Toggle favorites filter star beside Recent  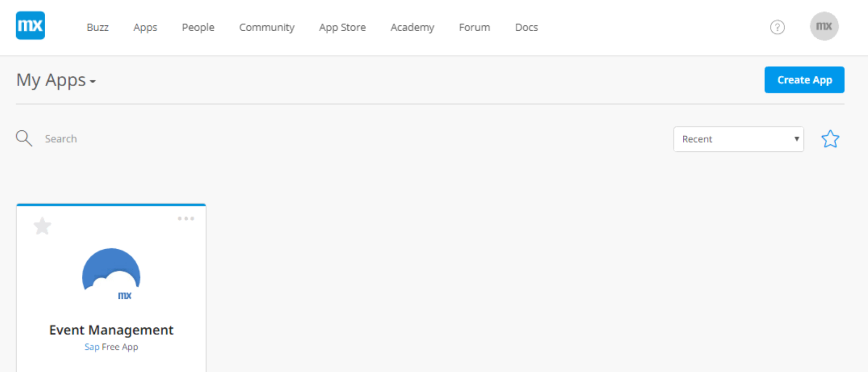pyautogui.click(x=830, y=139)
